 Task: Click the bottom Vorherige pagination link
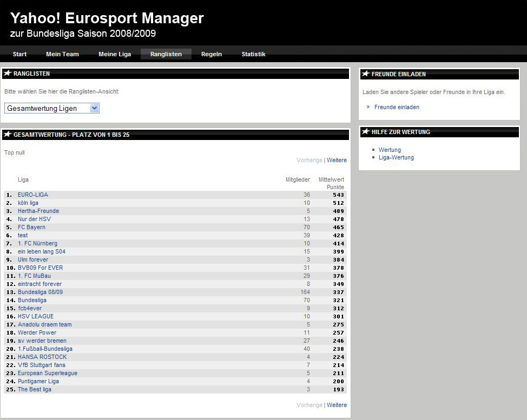coord(309,405)
